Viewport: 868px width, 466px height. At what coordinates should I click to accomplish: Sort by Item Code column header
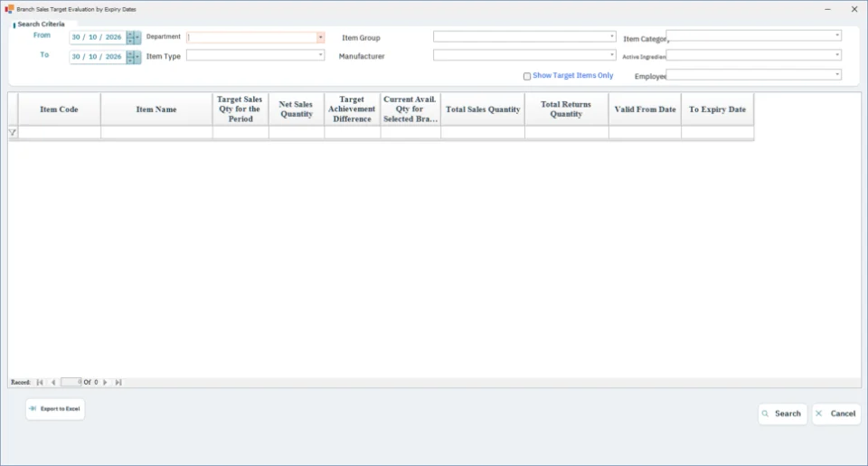coord(60,109)
